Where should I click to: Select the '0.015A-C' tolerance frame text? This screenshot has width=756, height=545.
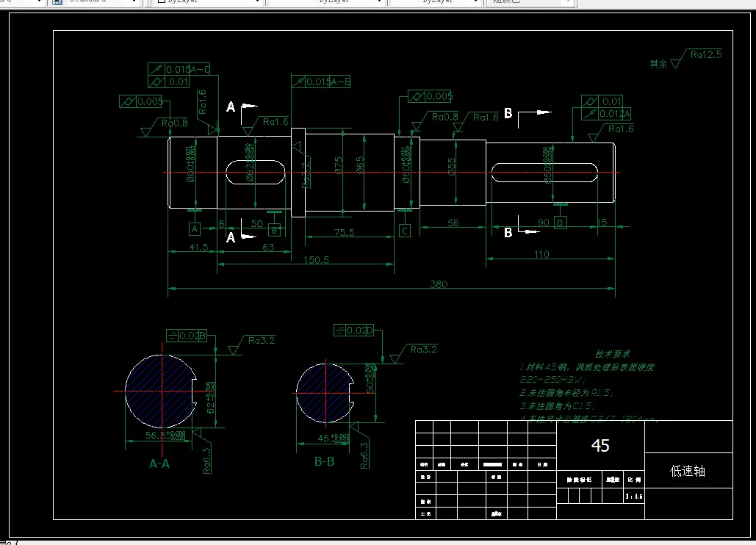188,69
